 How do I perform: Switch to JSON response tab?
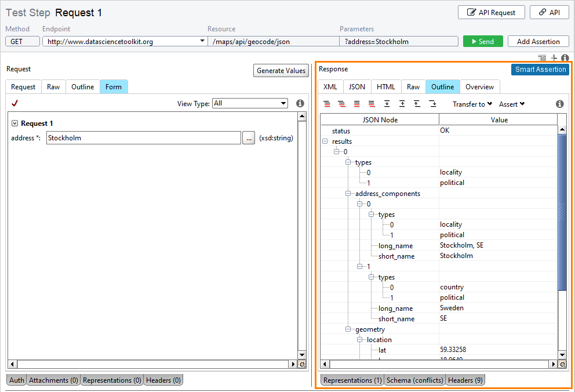[x=357, y=87]
